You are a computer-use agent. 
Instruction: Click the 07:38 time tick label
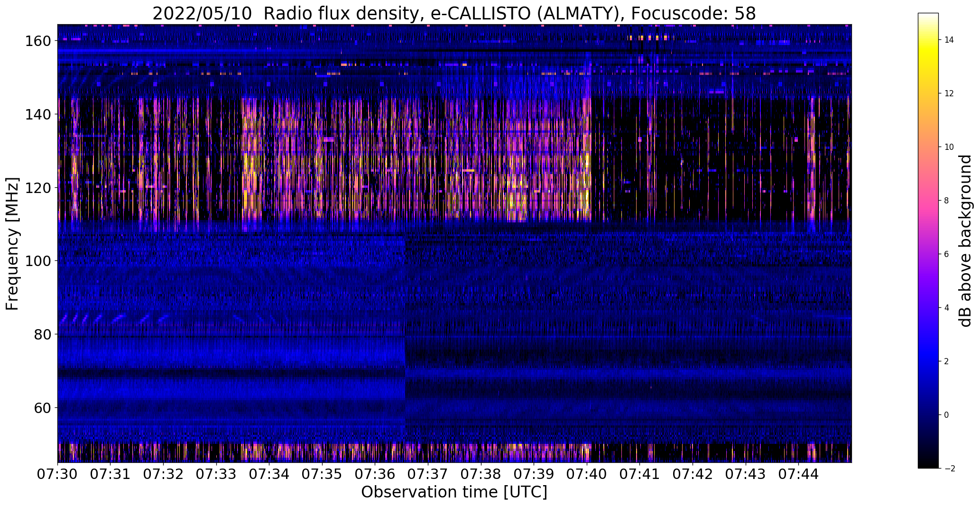tap(481, 474)
